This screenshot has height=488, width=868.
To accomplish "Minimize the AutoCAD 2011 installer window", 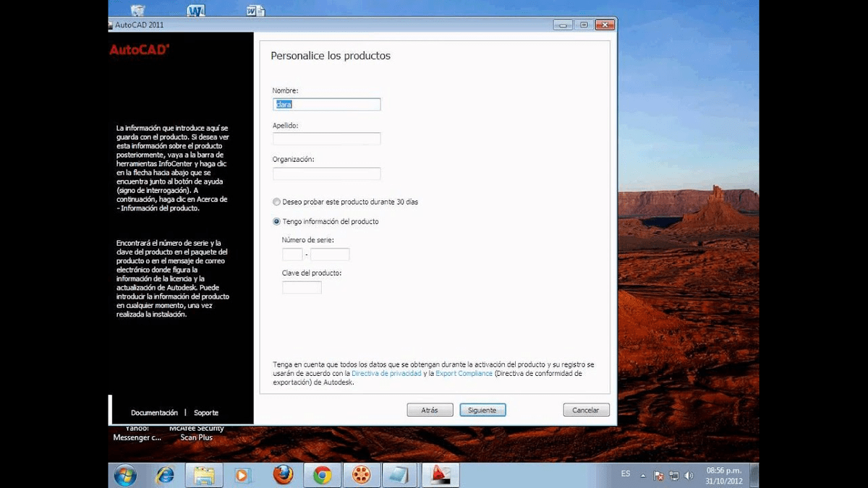I will click(563, 25).
